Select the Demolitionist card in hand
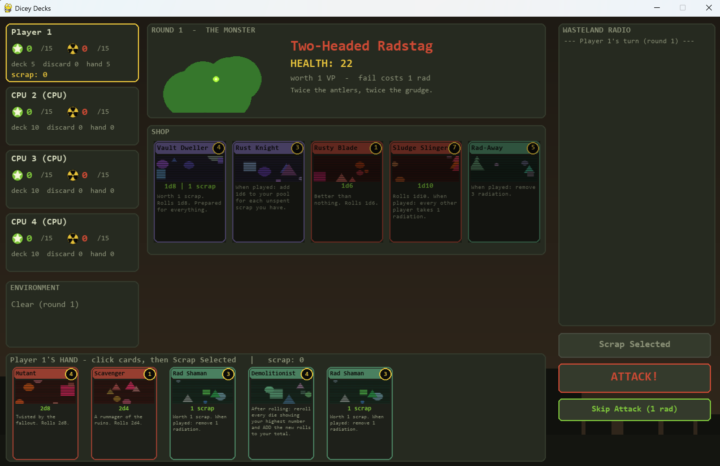The height and width of the screenshot is (466, 720). [x=281, y=413]
